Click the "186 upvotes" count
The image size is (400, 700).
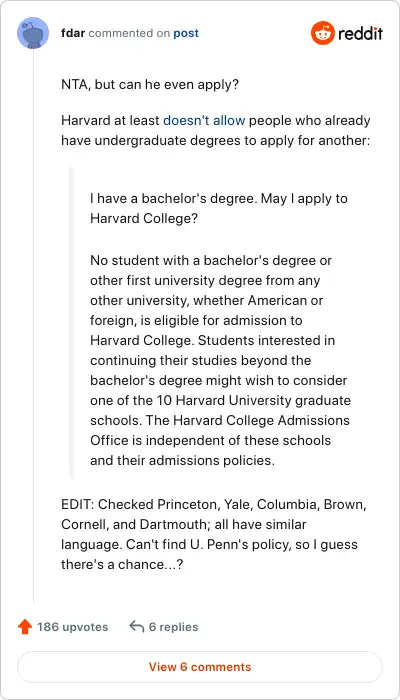73,627
